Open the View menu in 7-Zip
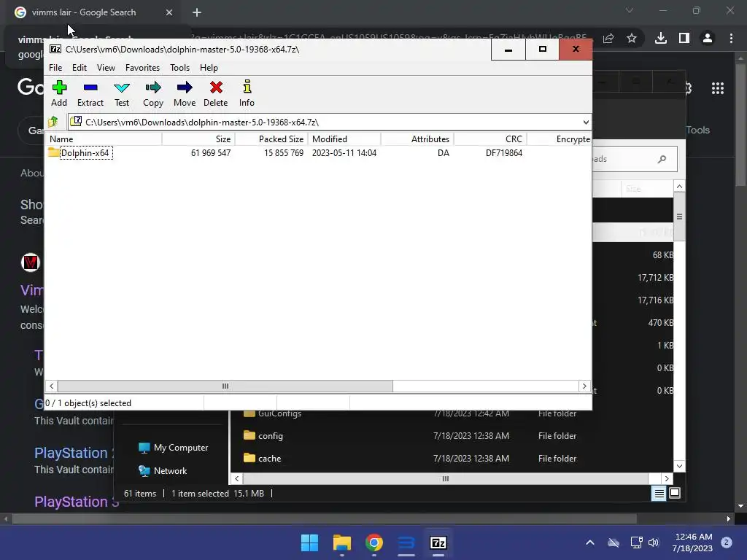The height and width of the screenshot is (560, 747). [x=106, y=68]
